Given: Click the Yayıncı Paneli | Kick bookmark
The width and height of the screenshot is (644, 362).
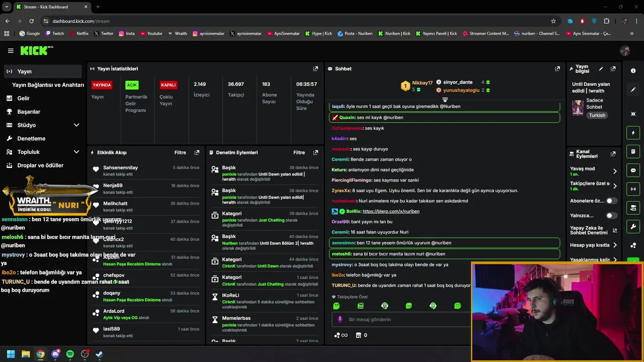Looking at the screenshot, I should (x=435, y=34).
